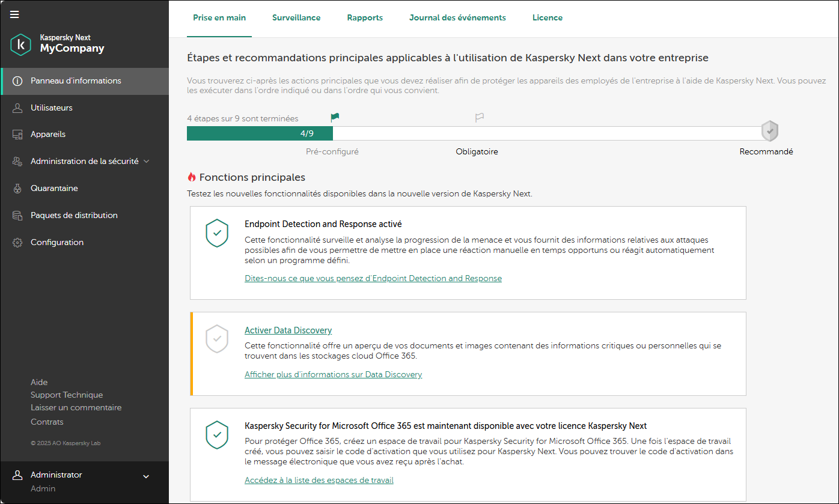Click the unchecked Data Discovery shield icon

217,339
